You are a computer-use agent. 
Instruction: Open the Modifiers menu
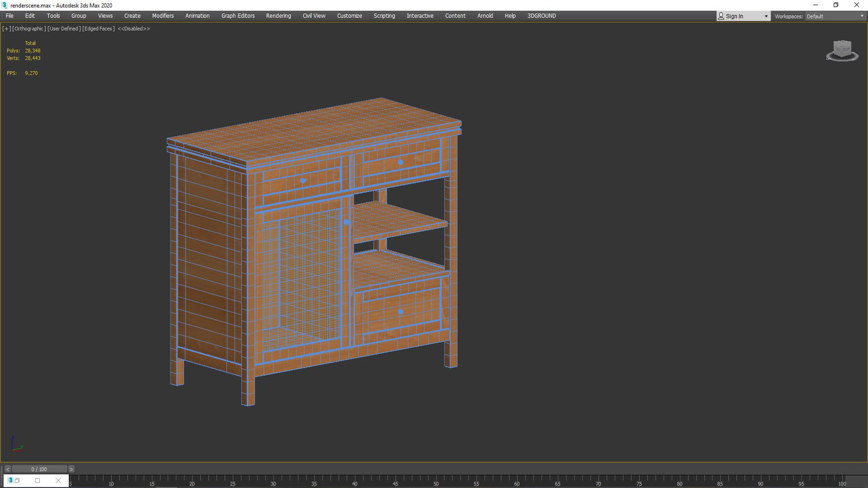coord(163,16)
